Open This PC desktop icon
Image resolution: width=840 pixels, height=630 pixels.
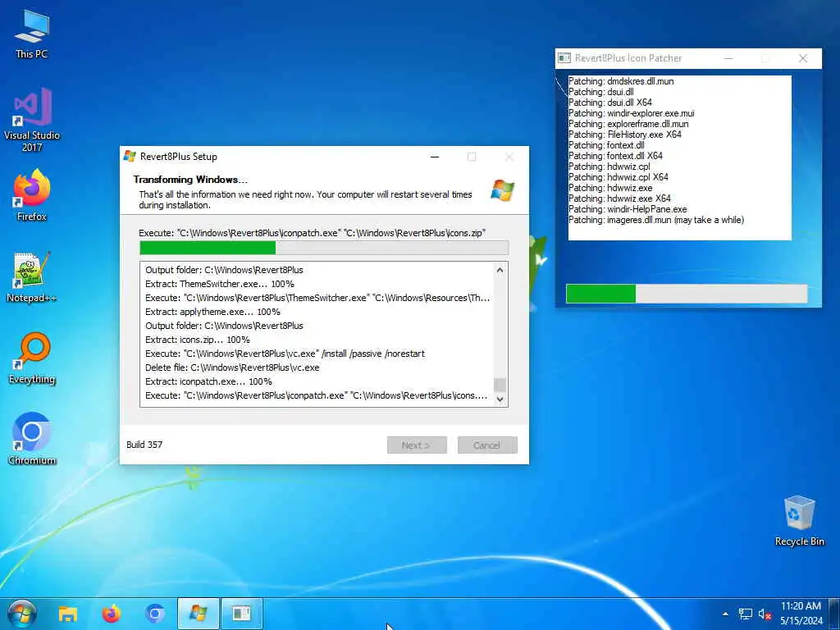point(32,34)
